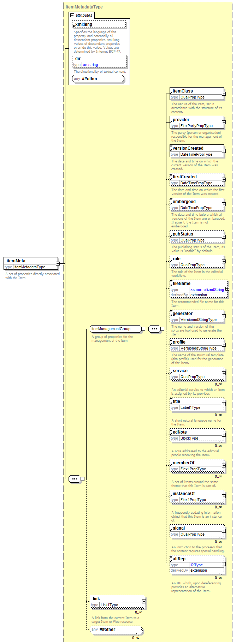
Task: Select the xml:lang attribute box
Action: point(99,24)
